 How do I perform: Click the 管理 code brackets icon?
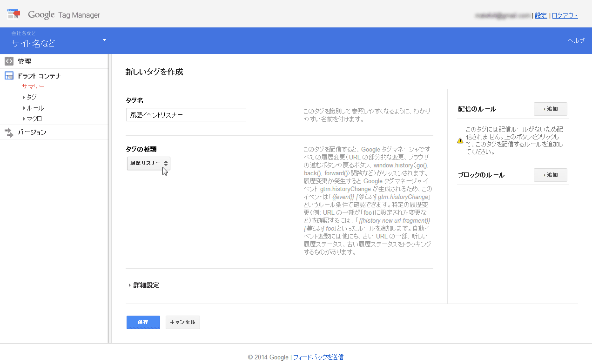coord(9,61)
